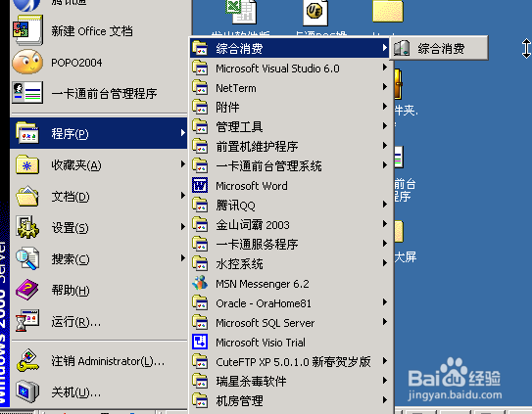Click the NetTerm folder icon
532x414 pixels.
click(200, 87)
